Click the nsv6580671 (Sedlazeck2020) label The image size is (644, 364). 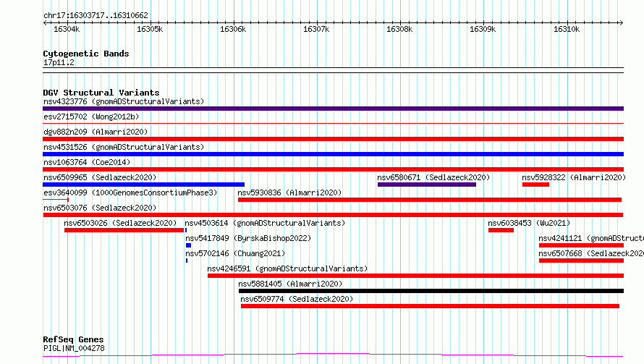[x=433, y=177]
